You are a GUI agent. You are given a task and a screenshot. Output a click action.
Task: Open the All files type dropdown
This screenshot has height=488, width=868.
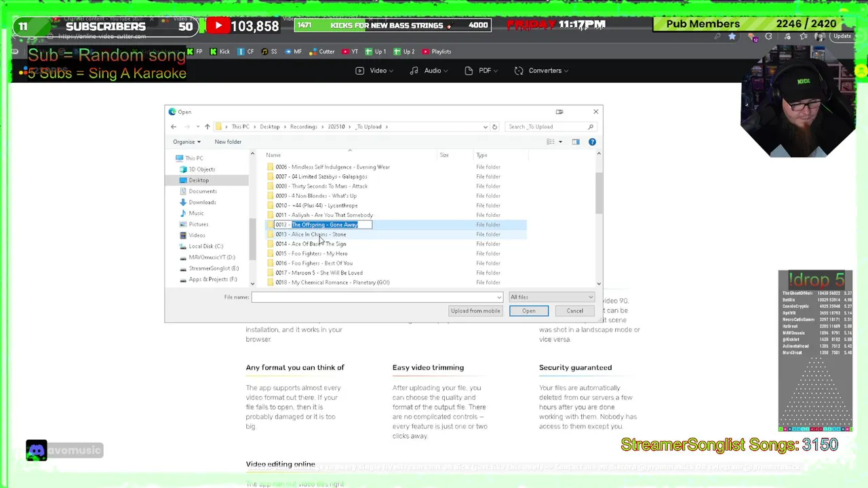tap(552, 297)
